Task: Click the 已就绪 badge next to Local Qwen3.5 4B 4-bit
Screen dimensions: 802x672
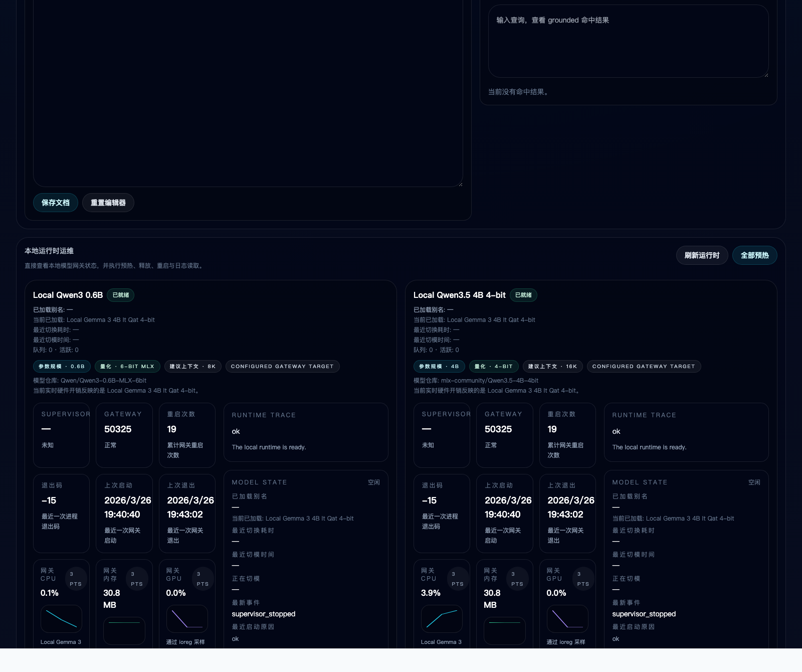Action: coord(523,295)
